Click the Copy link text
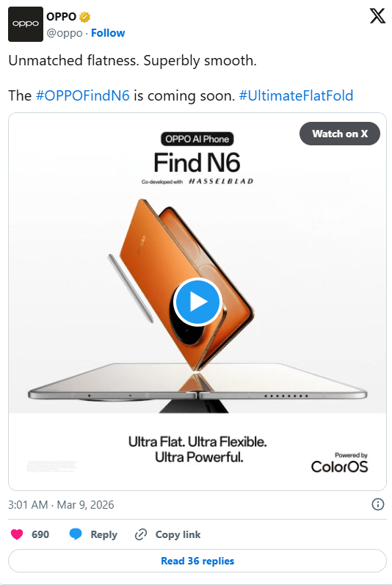 (178, 534)
